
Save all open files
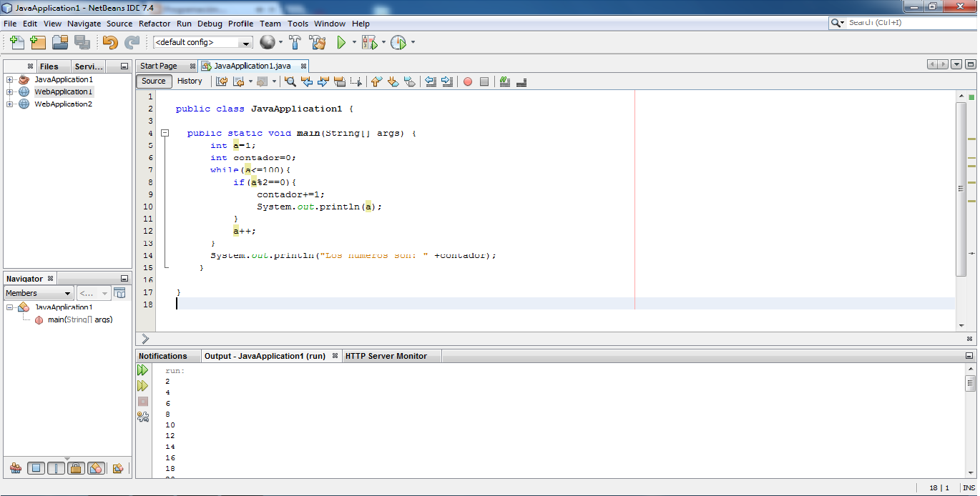point(82,42)
